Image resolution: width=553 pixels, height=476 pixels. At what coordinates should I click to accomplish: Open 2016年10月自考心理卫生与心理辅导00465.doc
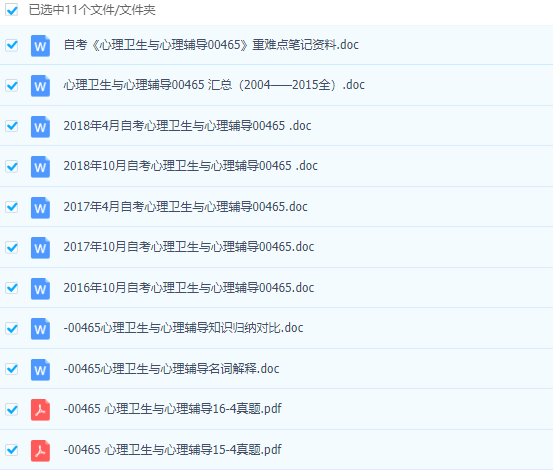pos(189,288)
